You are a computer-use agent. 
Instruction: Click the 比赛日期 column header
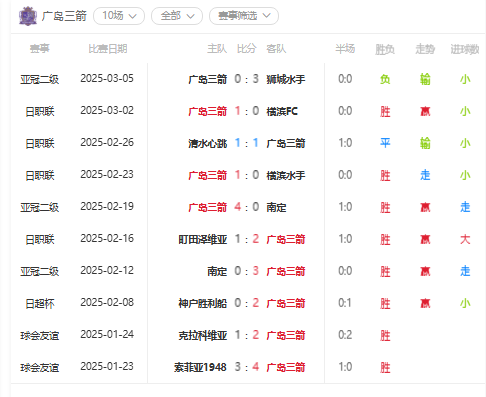108,49
